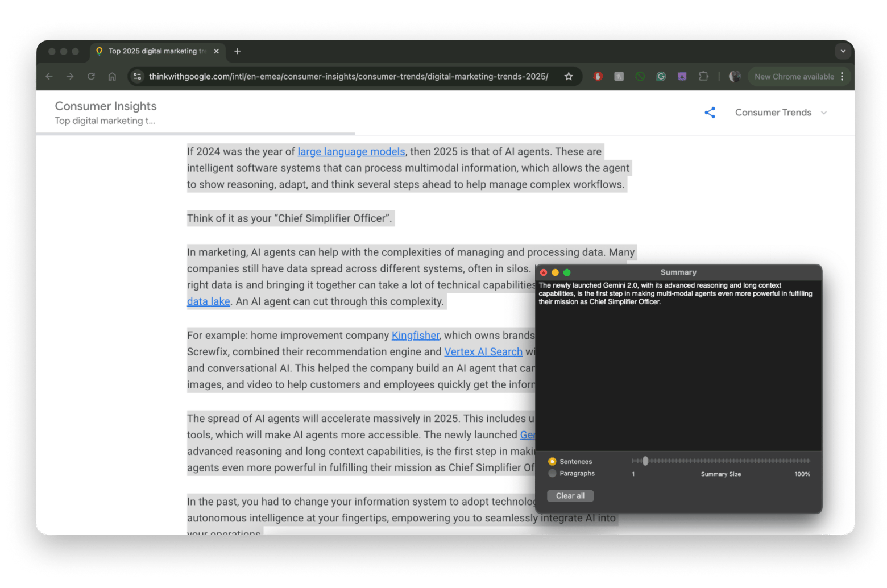This screenshot has height=588, width=887.
Task: Select the Paragraphs radio button
Action: click(552, 473)
